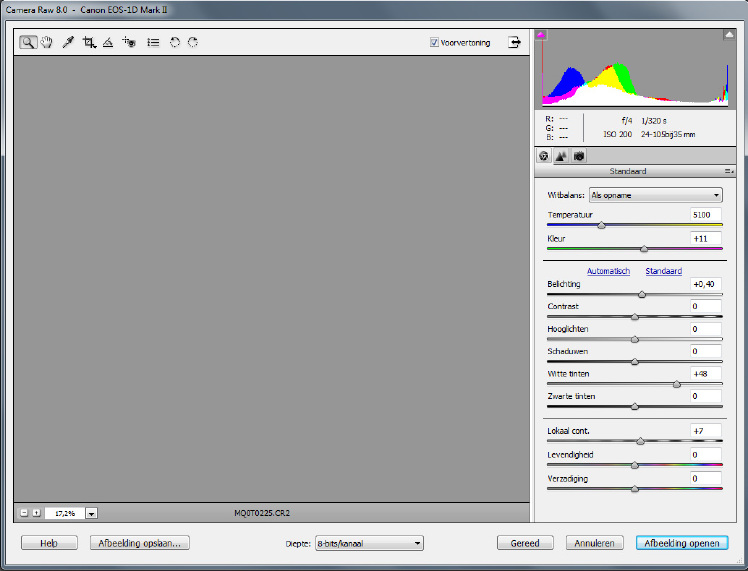Image resolution: width=748 pixels, height=571 pixels.
Task: Open the Witbalans dropdown
Action: tap(655, 195)
